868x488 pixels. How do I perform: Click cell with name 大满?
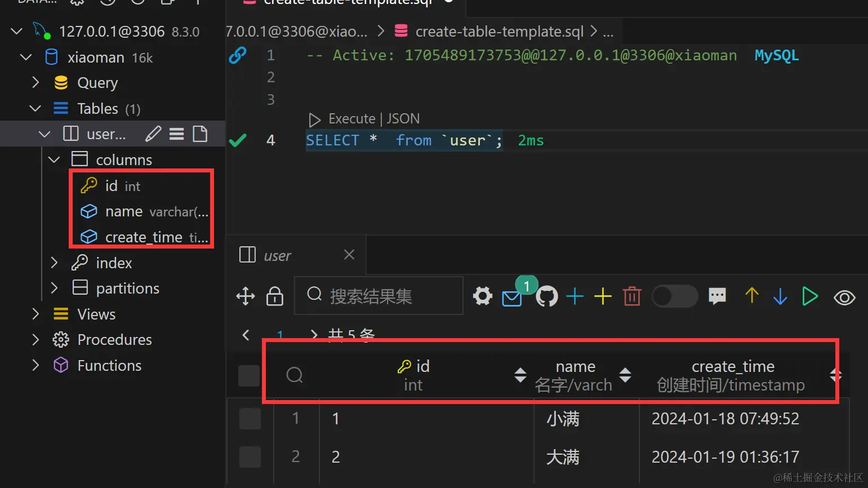point(586,457)
